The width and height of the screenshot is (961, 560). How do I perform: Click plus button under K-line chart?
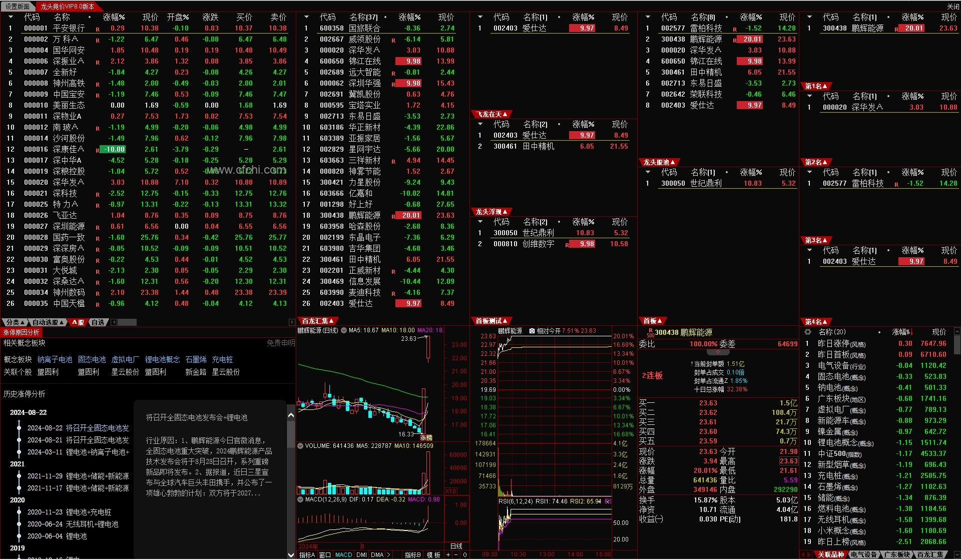448,555
